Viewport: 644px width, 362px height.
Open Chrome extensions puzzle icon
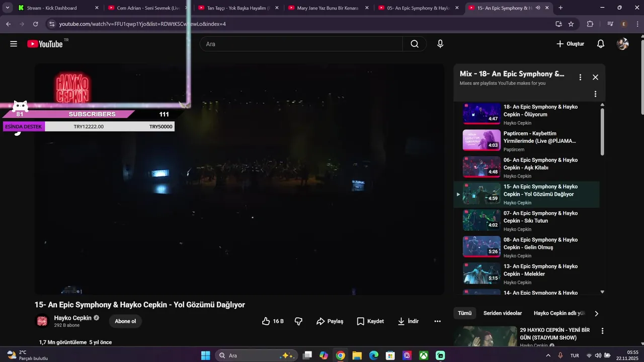(590, 24)
